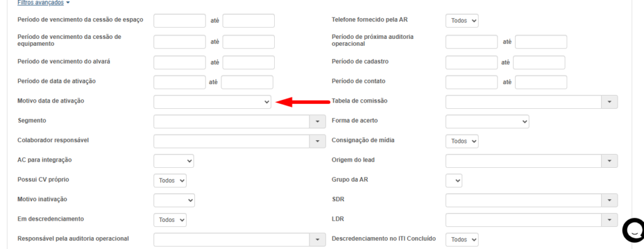Click end date for Período de data de ativação
This screenshot has width=644, height=249.
[247, 82]
